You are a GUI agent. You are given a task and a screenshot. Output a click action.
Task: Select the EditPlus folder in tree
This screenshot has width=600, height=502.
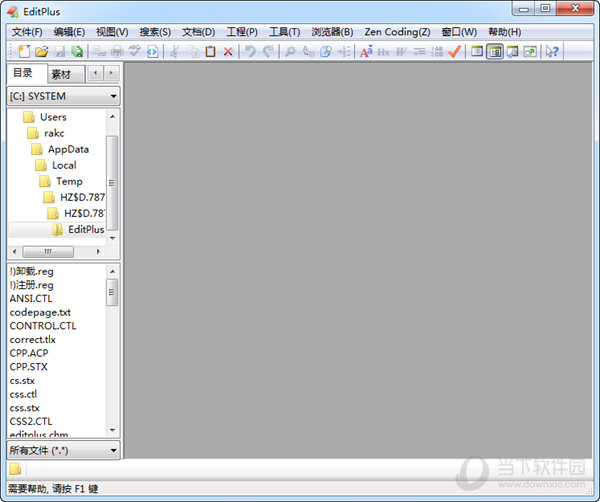(86, 230)
